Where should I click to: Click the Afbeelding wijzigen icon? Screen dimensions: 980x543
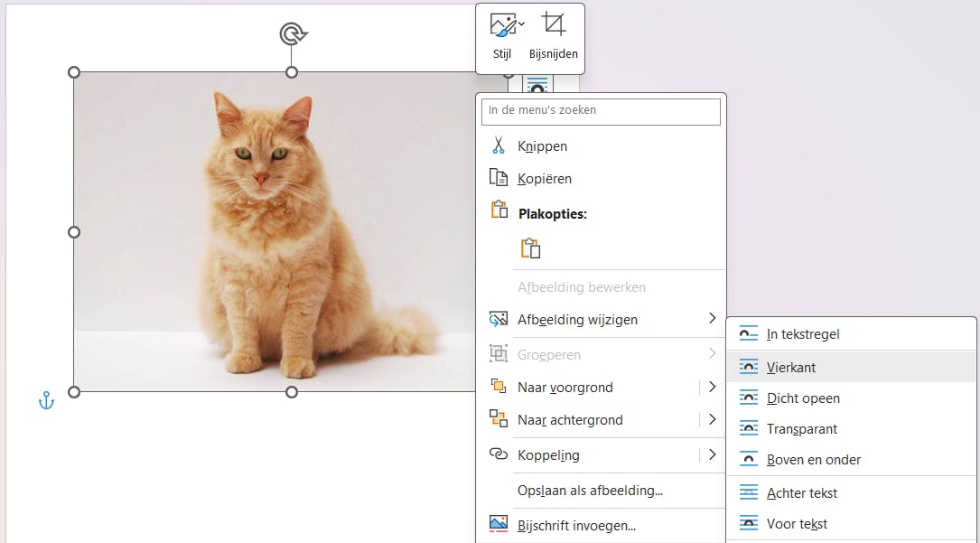click(498, 319)
